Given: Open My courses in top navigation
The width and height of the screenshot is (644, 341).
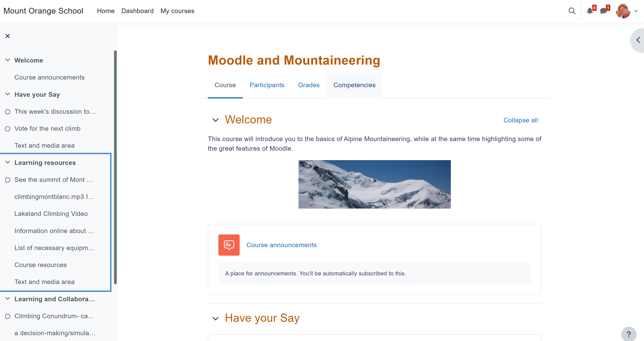Looking at the screenshot, I should point(177,11).
